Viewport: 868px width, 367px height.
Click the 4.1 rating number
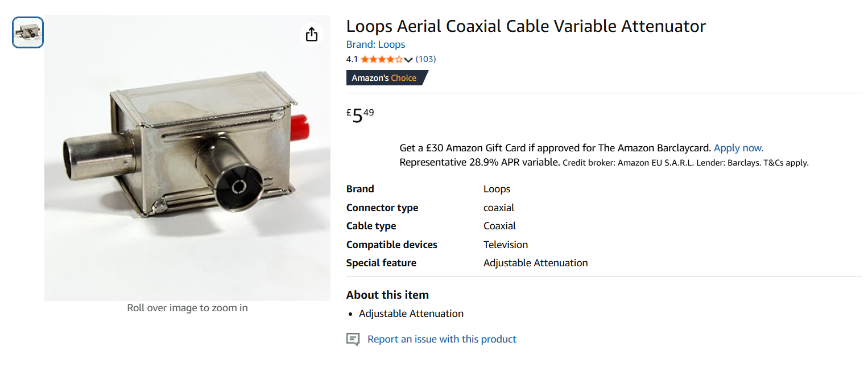(352, 59)
